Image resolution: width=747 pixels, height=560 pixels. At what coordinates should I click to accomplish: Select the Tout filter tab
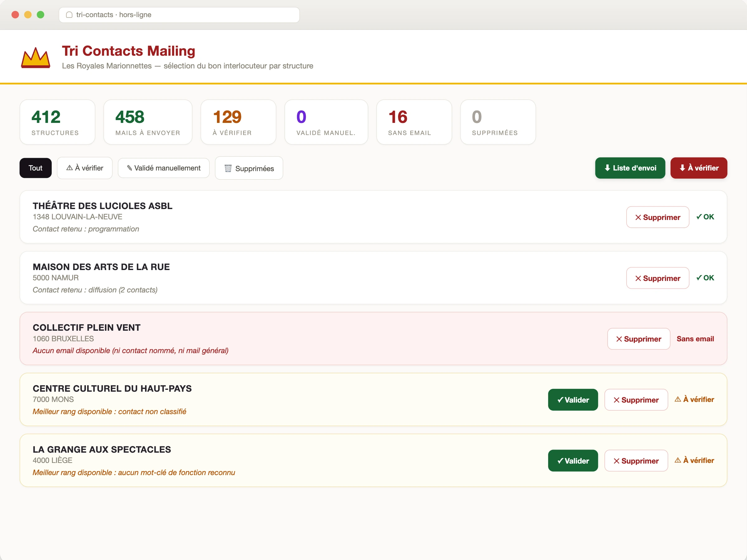click(x=35, y=168)
